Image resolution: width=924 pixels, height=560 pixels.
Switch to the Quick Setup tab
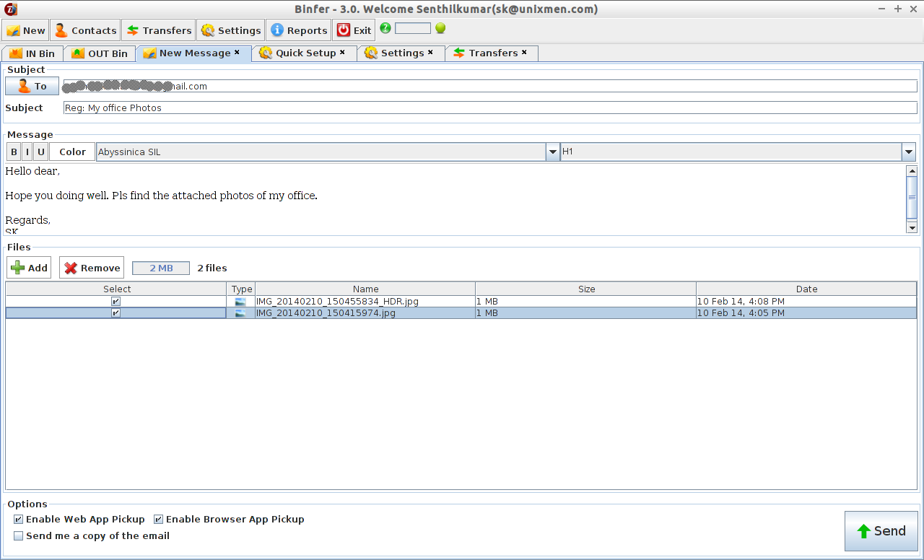point(304,53)
